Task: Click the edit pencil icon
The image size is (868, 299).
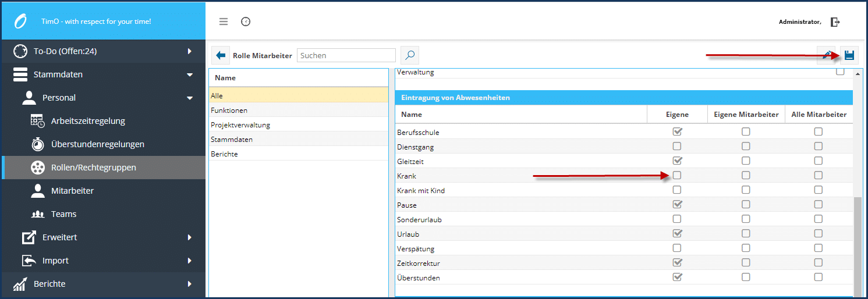Action: 827,55
